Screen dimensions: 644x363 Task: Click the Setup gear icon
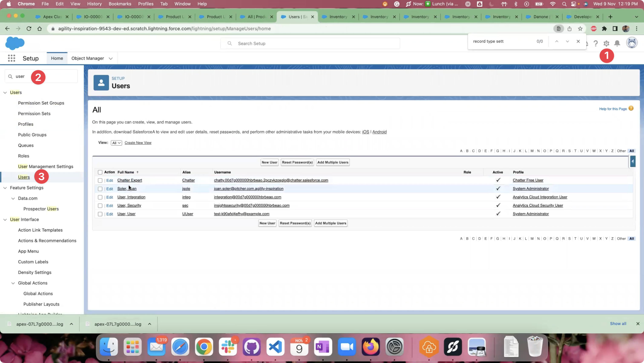(x=606, y=43)
